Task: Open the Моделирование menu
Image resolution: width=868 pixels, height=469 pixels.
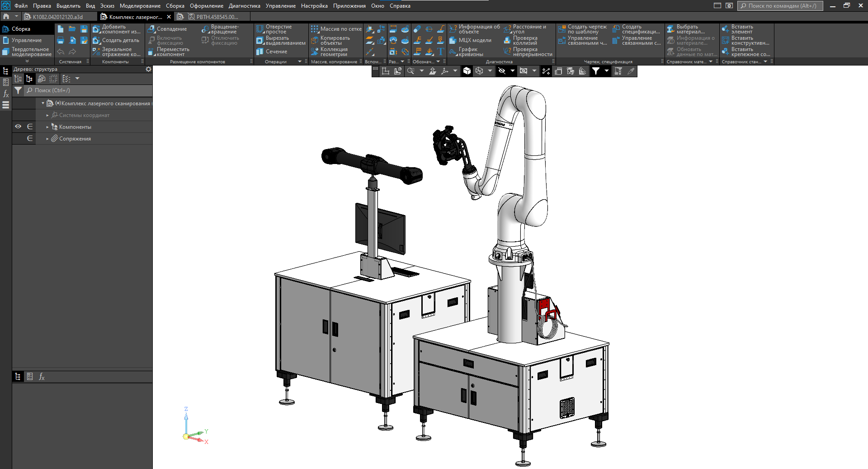Action: tap(140, 6)
